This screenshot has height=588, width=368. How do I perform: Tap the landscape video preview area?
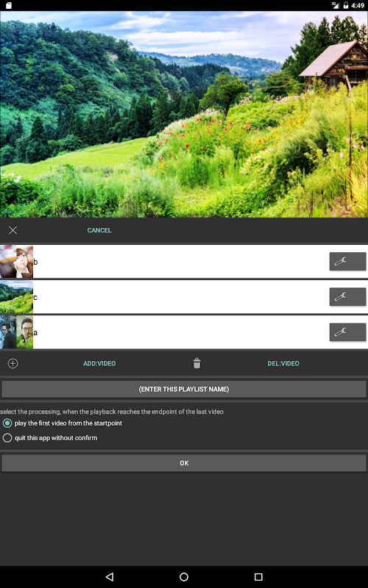(184, 115)
